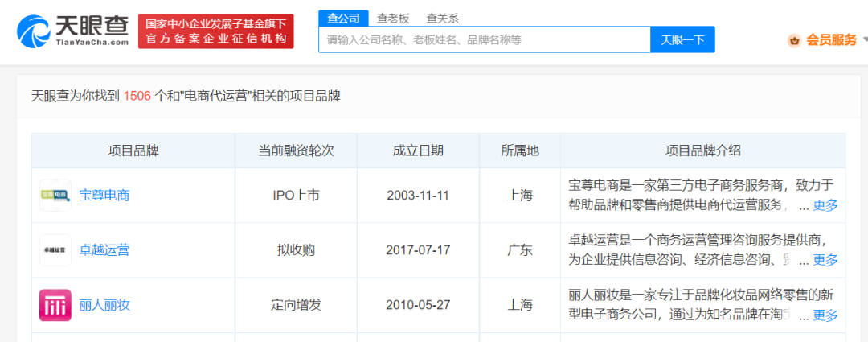Viewport: 868px width, 342px height.
Task: Select the date 2003-11-11
Action: coord(418,196)
